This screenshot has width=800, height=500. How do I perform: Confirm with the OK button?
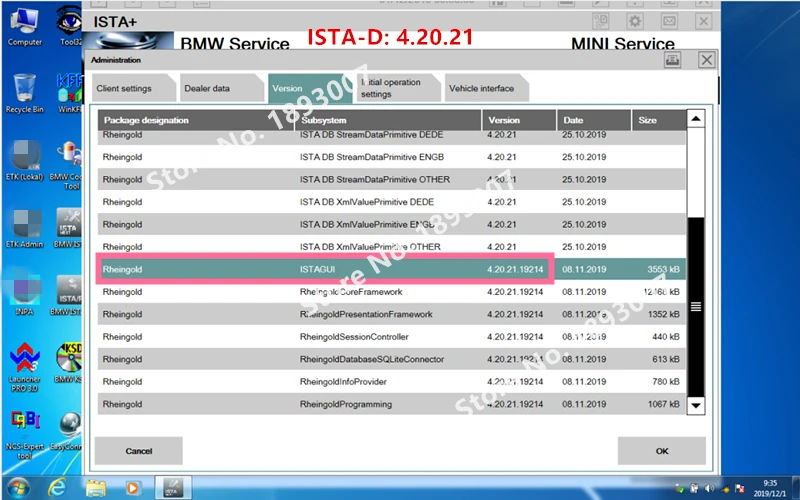(662, 451)
